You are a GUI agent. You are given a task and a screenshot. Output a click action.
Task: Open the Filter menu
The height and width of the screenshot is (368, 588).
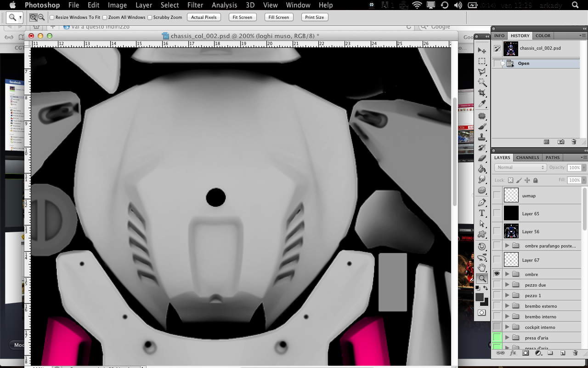click(x=195, y=5)
